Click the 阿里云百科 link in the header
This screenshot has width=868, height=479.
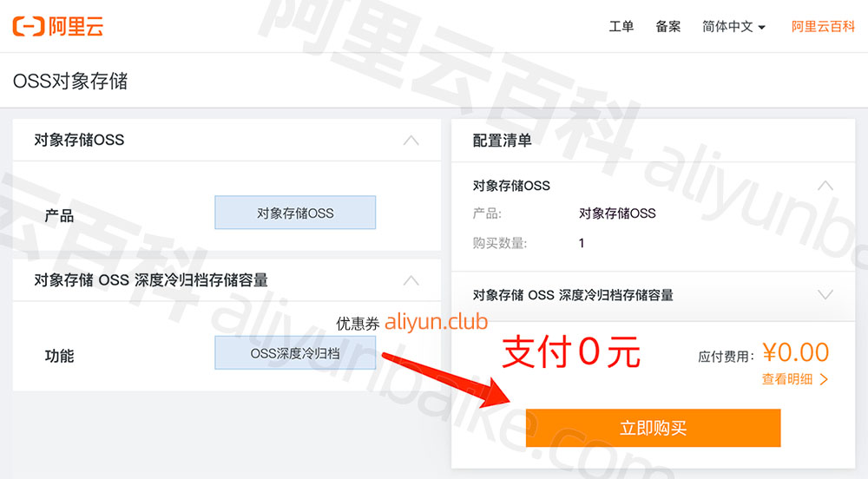tap(823, 27)
